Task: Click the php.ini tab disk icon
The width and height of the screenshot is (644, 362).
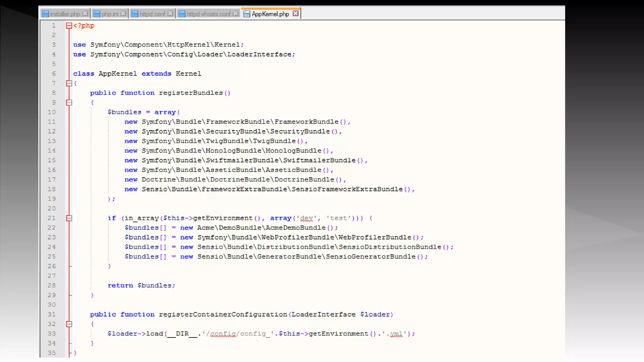Action: (x=97, y=14)
